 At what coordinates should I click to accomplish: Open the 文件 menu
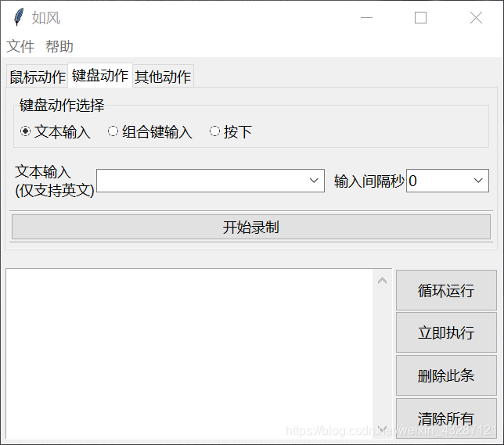(20, 47)
